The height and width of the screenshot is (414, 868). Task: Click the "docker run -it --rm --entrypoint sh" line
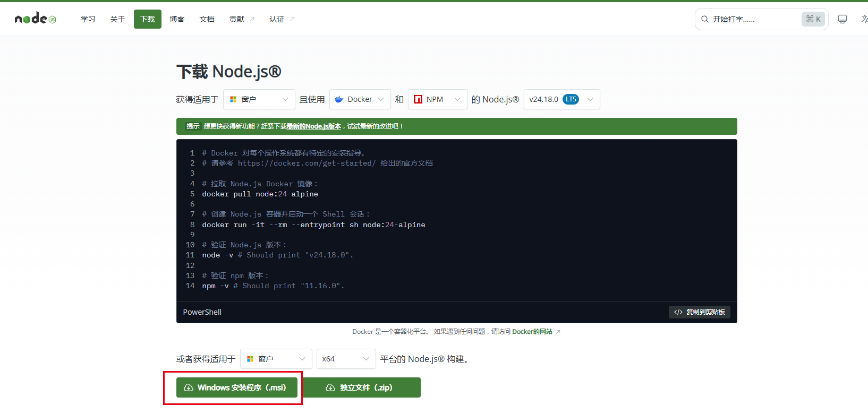313,225
